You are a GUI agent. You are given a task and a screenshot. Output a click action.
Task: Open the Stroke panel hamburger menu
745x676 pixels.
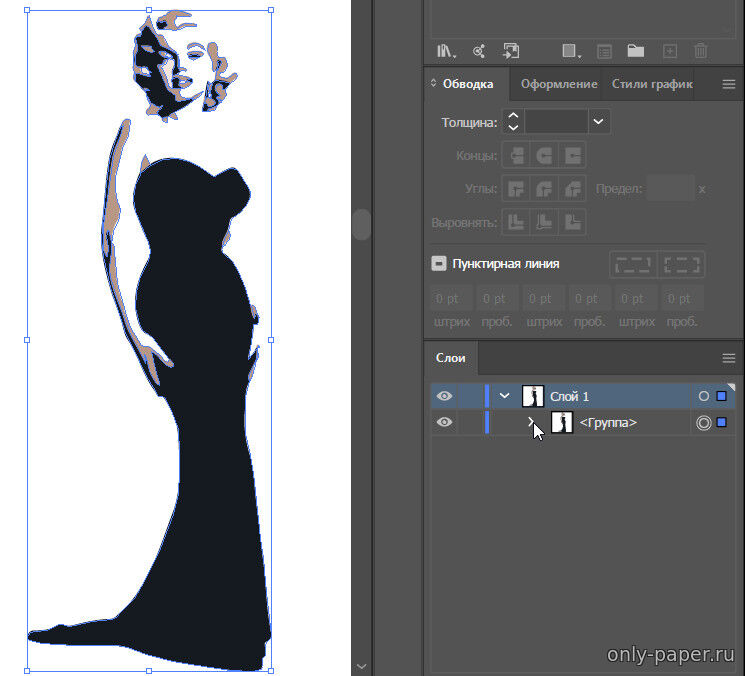pyautogui.click(x=729, y=85)
